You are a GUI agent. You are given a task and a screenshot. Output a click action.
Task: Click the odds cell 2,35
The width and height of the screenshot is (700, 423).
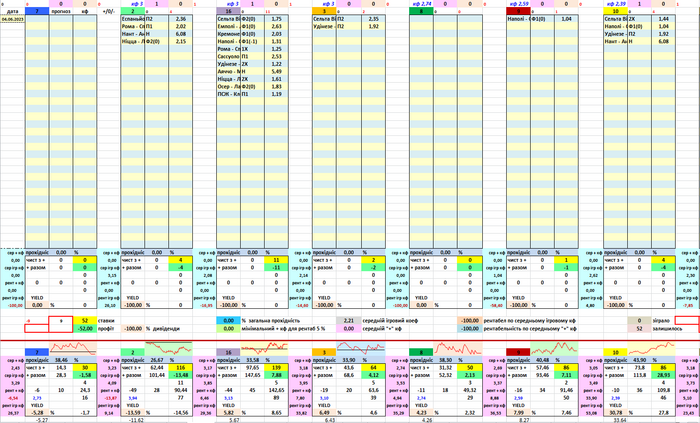click(373, 19)
